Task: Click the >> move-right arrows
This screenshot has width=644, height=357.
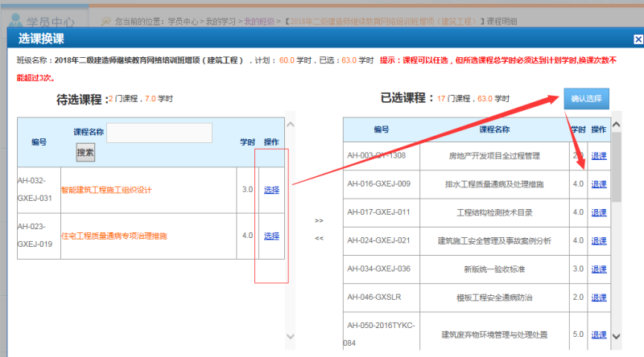Action: point(319,220)
